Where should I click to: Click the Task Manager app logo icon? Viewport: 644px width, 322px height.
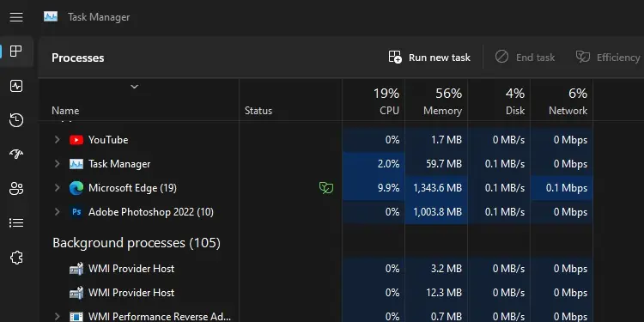(51, 17)
